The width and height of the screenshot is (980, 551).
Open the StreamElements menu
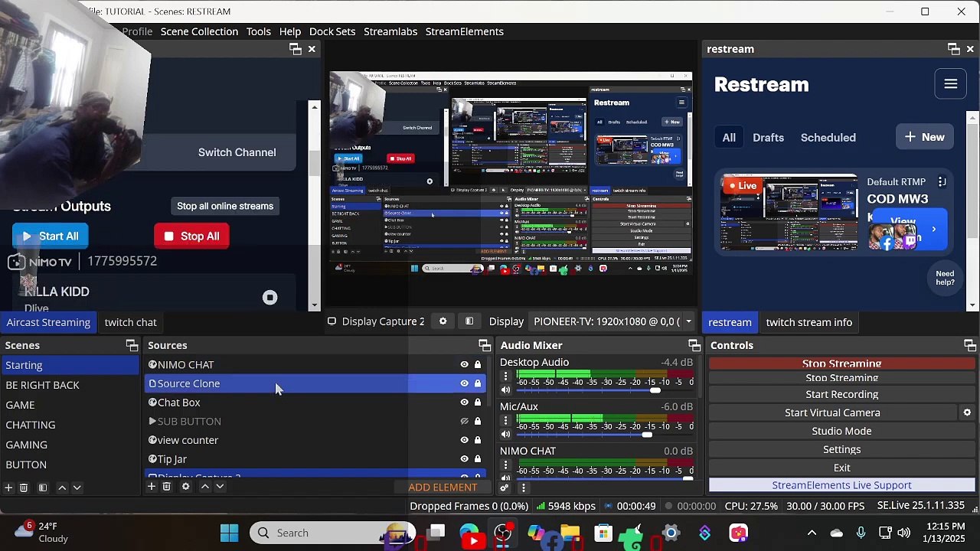coord(464,31)
